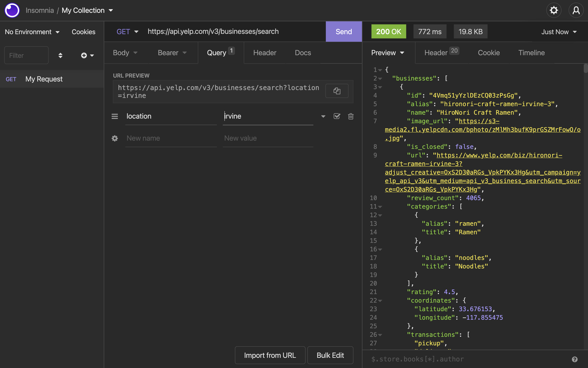Open the Just Now response history dropdown

[559, 32]
